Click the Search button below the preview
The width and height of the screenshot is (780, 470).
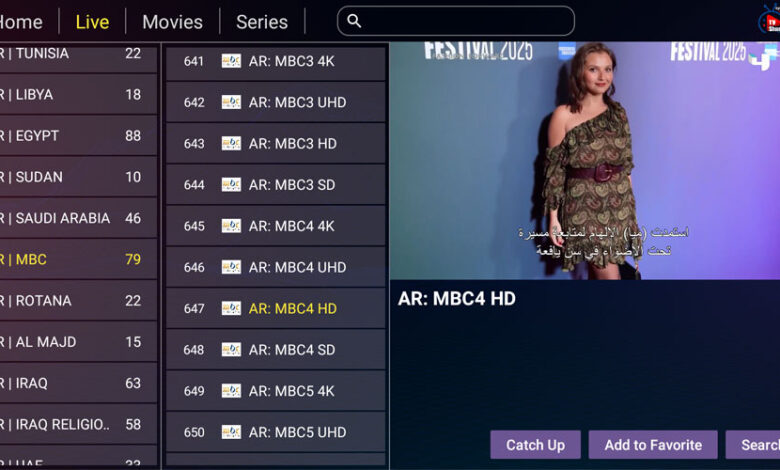click(753, 445)
